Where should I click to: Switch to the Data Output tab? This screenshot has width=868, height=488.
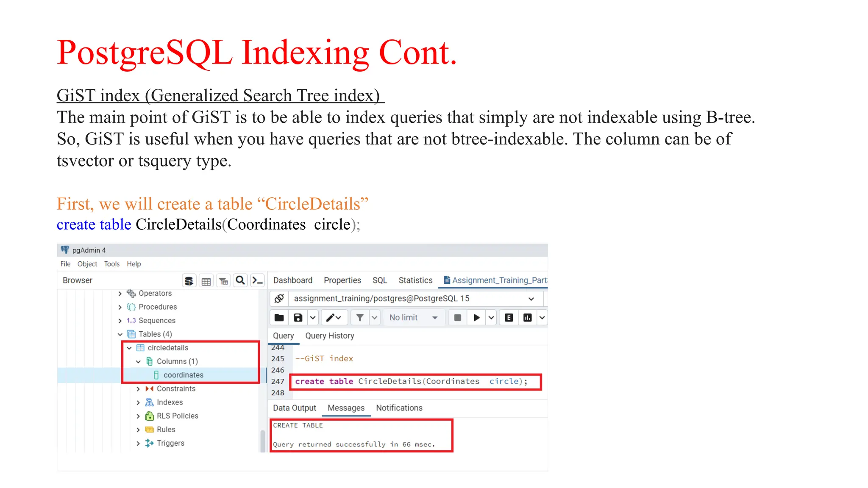point(295,408)
